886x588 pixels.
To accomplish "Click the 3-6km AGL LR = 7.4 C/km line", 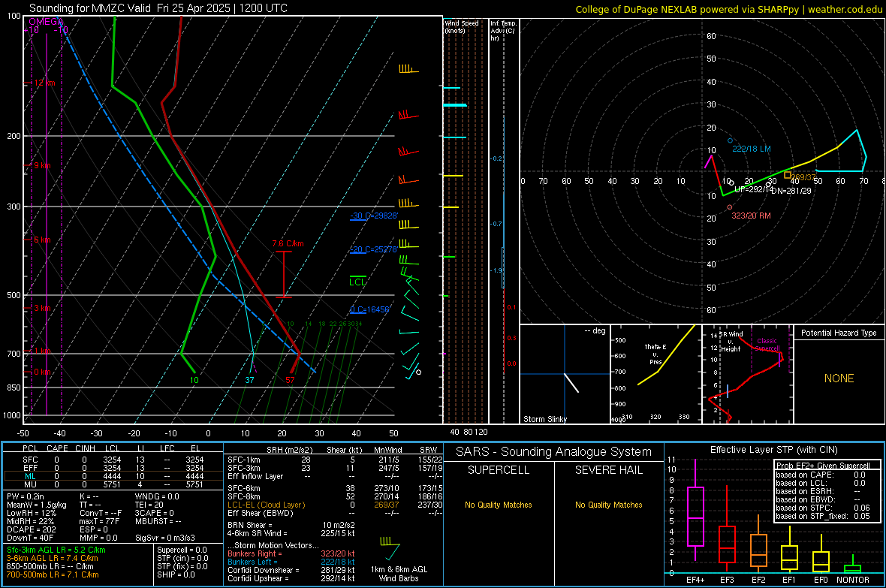I will [52, 558].
